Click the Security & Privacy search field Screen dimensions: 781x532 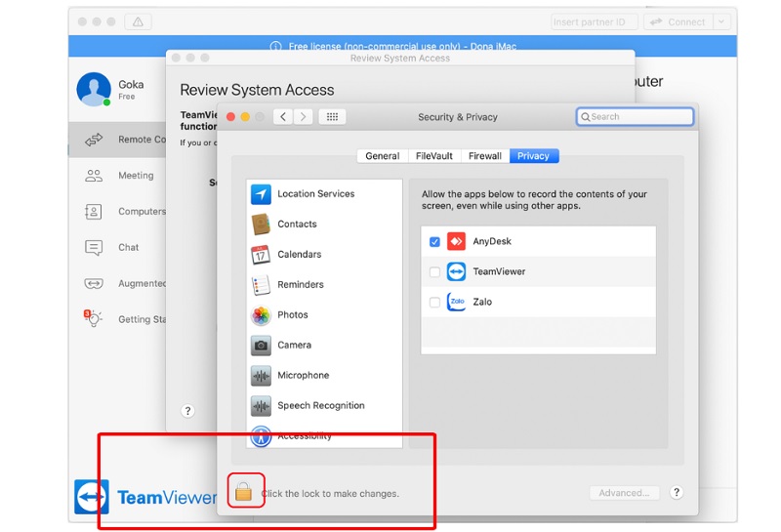coord(636,116)
